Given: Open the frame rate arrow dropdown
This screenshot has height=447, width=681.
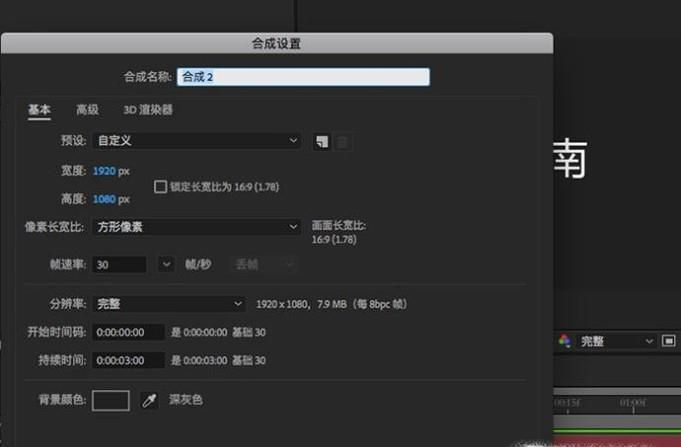Looking at the screenshot, I should [x=165, y=265].
